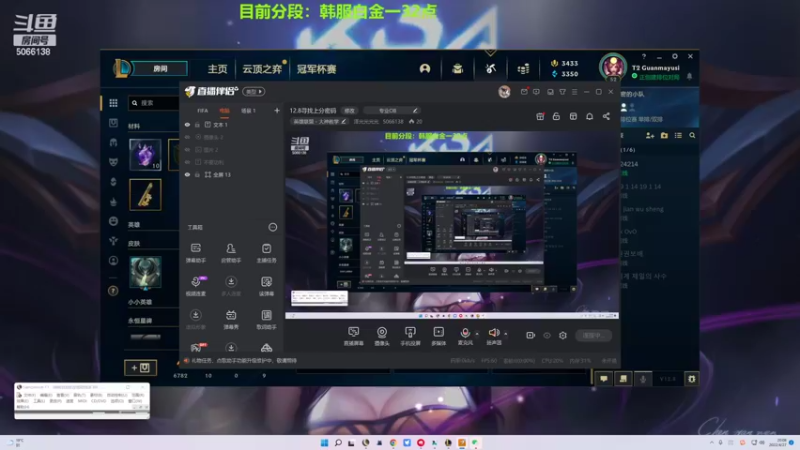Toggle the 扬声器 speaker
Screen dimensions: 800x450
(x=493, y=336)
